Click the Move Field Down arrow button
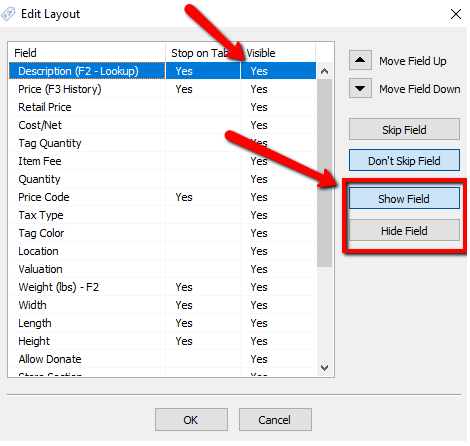The width and height of the screenshot is (470, 446). pyautogui.click(x=360, y=88)
